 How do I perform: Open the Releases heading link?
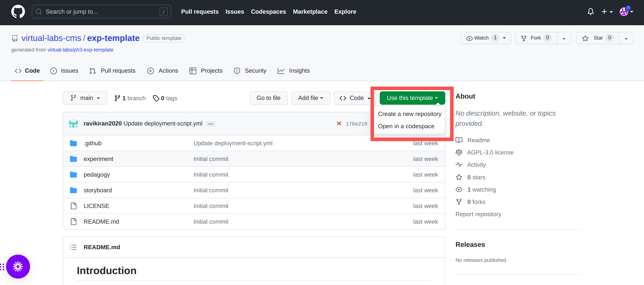tap(470, 244)
